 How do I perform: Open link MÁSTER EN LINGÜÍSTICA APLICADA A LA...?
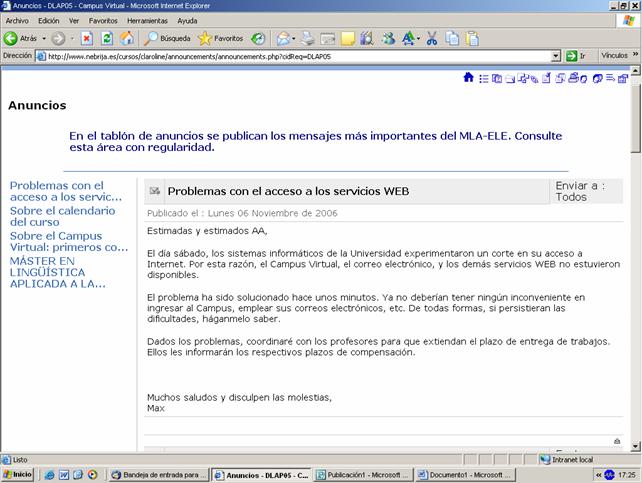click(57, 273)
